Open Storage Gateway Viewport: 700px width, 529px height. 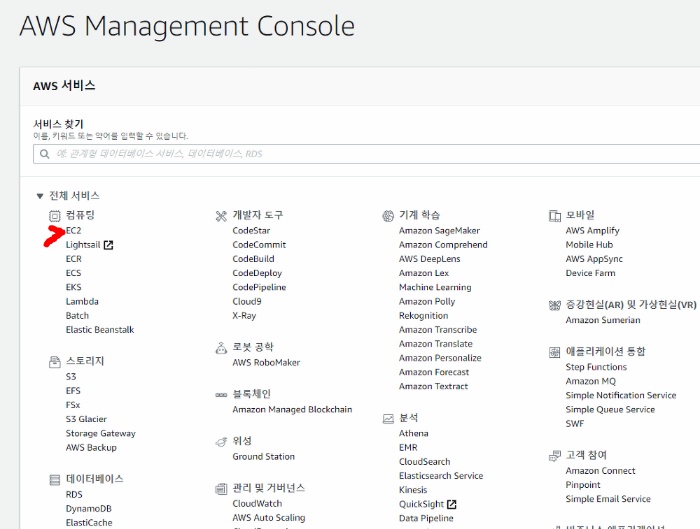[x=100, y=433]
